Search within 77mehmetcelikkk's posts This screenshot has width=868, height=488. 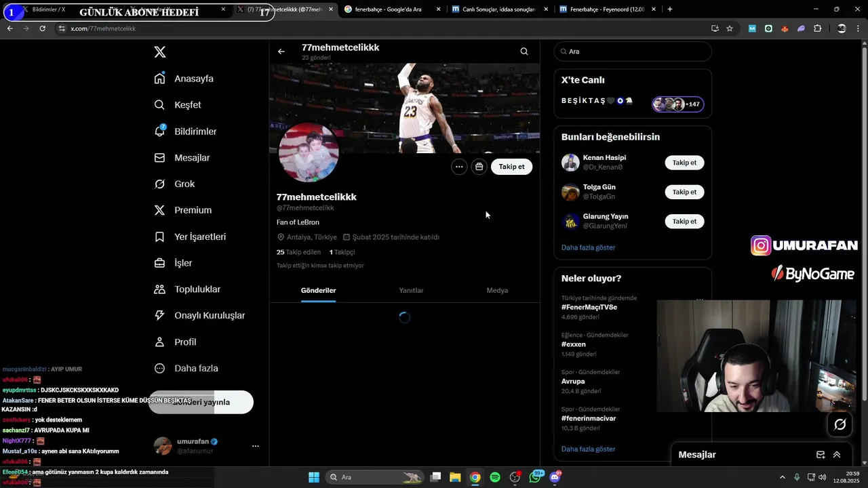pyautogui.click(x=524, y=52)
